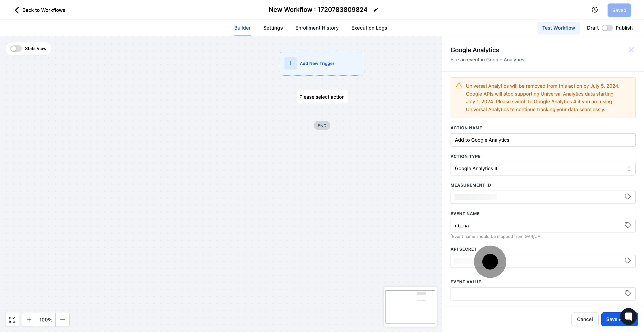Click the Stats View label
The width and height of the screenshot is (644, 332).
(x=35, y=48)
